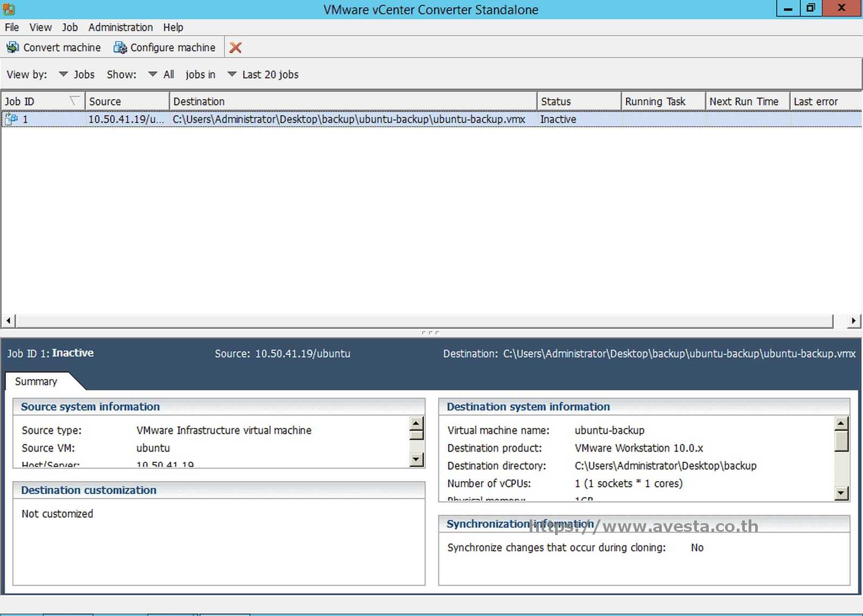Image resolution: width=863 pixels, height=616 pixels.
Task: Select the Configure machine toolbar icon
Action: (x=119, y=47)
